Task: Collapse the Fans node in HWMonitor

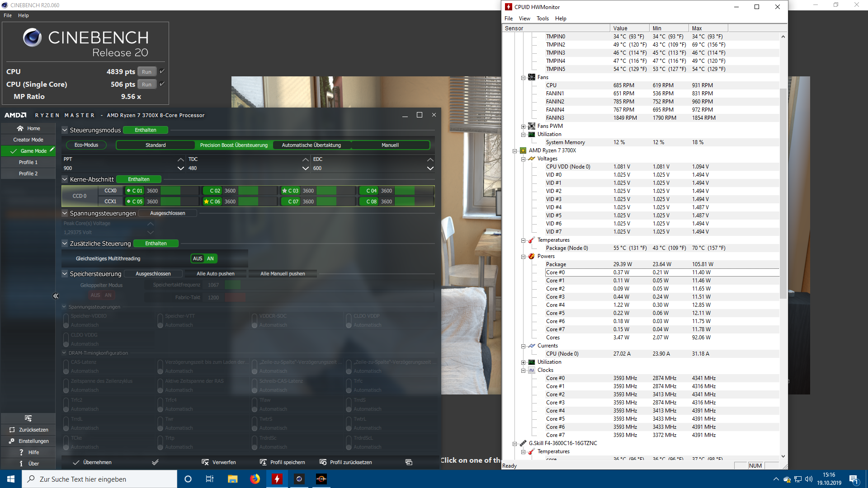Action: [523, 78]
